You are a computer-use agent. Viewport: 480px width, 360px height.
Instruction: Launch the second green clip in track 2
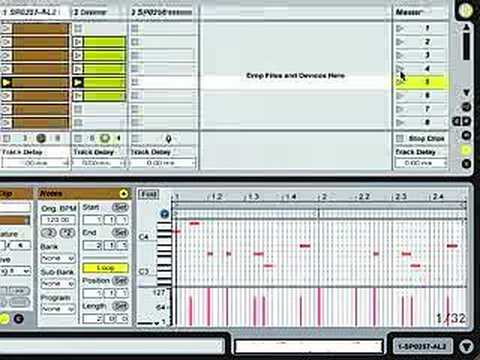click(x=78, y=55)
